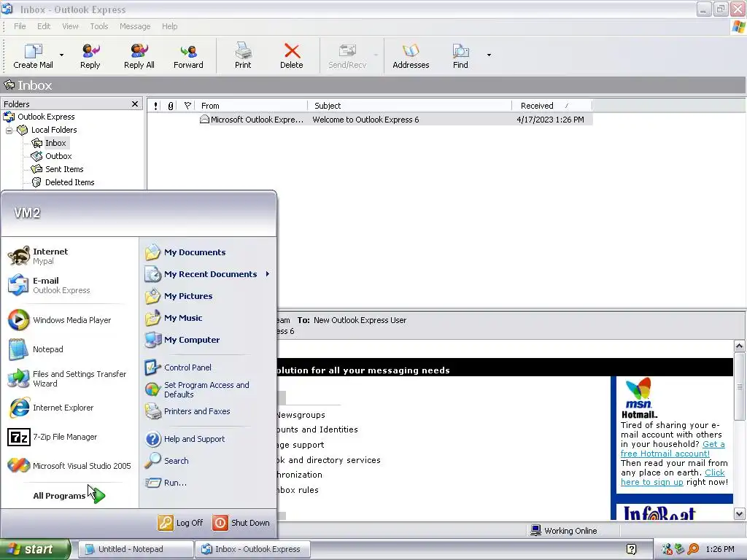
Task: Open 7-Zip File Manager
Action: pos(69,437)
